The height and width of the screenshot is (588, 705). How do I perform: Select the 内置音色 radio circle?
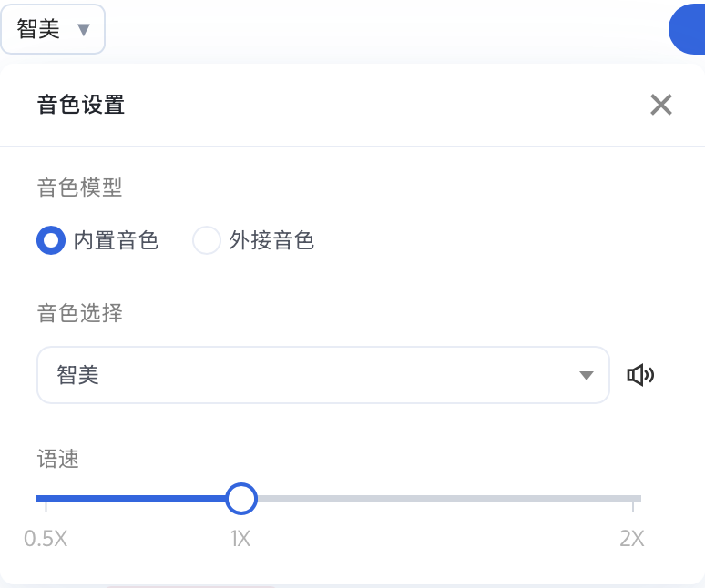tap(51, 240)
